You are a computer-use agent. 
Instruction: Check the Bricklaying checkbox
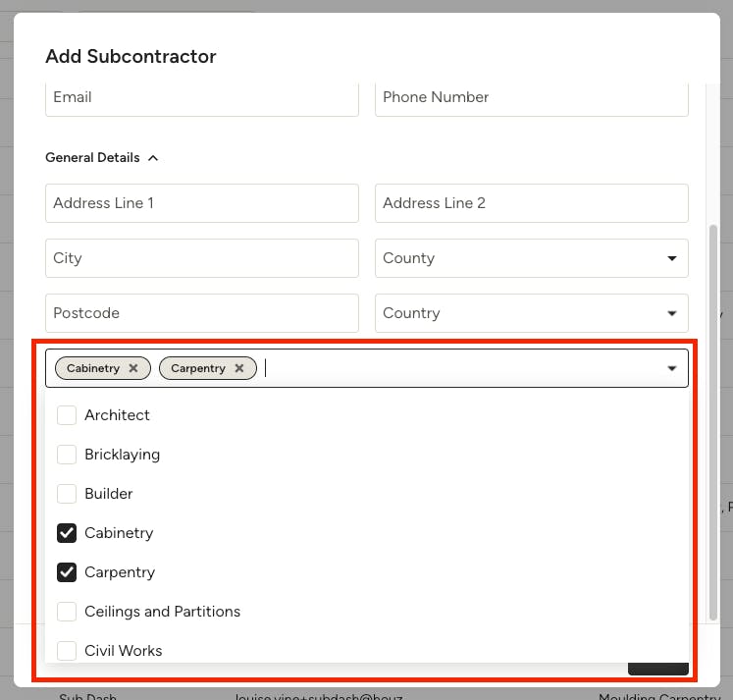[67, 455]
